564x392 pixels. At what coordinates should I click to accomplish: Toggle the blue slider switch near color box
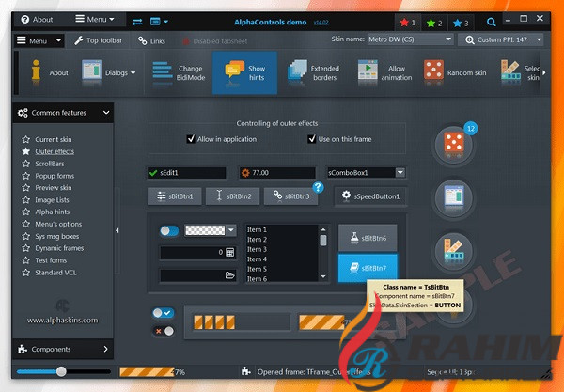(x=169, y=231)
